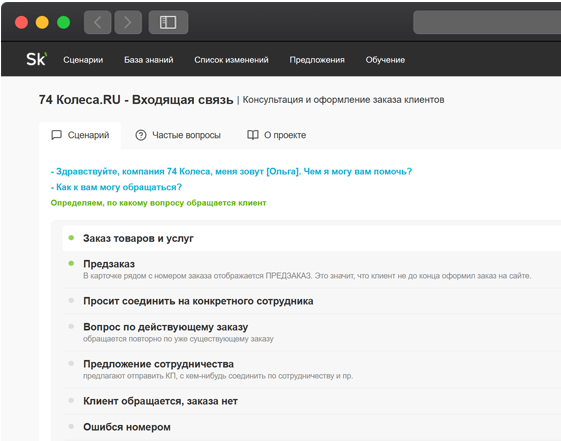Click the book icon beside О проекте
Image resolution: width=561 pixels, height=441 pixels.
253,135
